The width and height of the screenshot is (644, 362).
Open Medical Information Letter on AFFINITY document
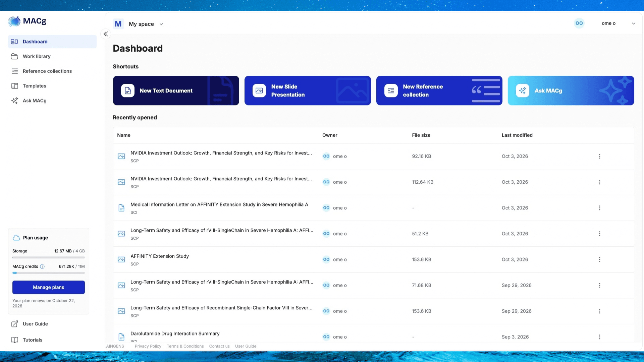pos(219,204)
